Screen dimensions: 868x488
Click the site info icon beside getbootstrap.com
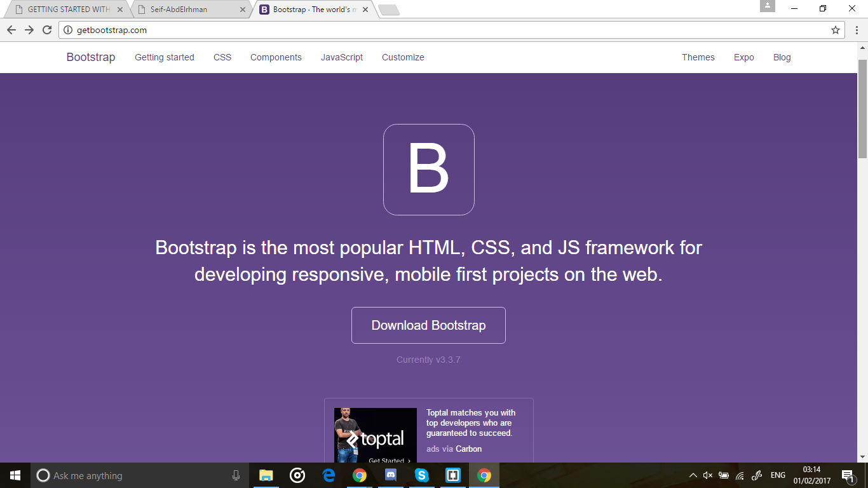click(69, 30)
